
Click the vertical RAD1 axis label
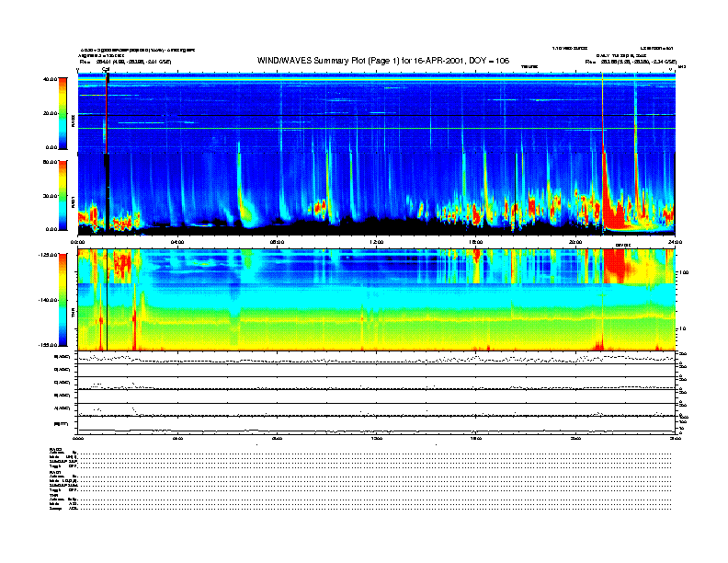tap(73, 202)
